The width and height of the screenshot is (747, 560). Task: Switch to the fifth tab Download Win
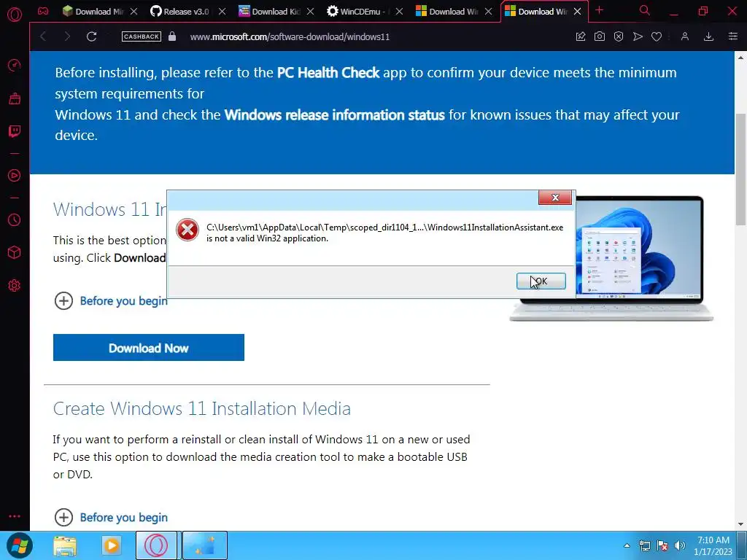(447, 12)
